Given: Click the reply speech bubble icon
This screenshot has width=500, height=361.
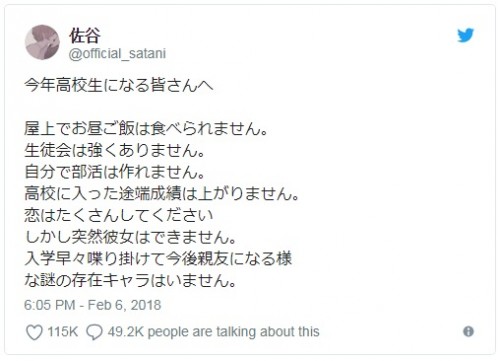Looking at the screenshot, I should 94,332.
